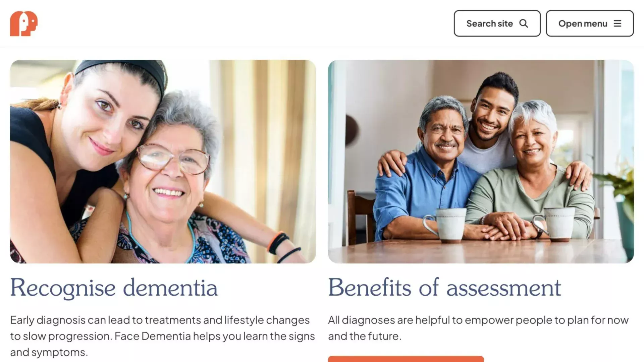Screen dimensions: 644x362
Task: Navigate home via the two-faces head logo
Action: coord(23,24)
